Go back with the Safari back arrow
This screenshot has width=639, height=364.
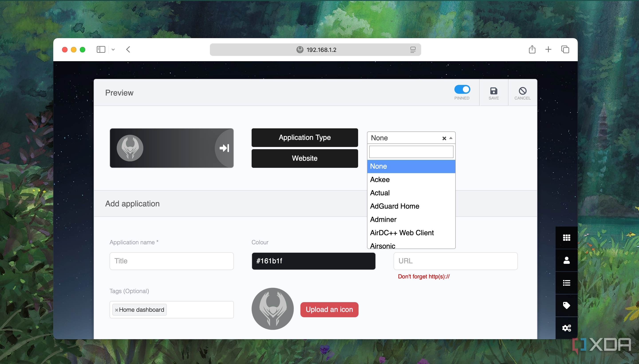128,49
